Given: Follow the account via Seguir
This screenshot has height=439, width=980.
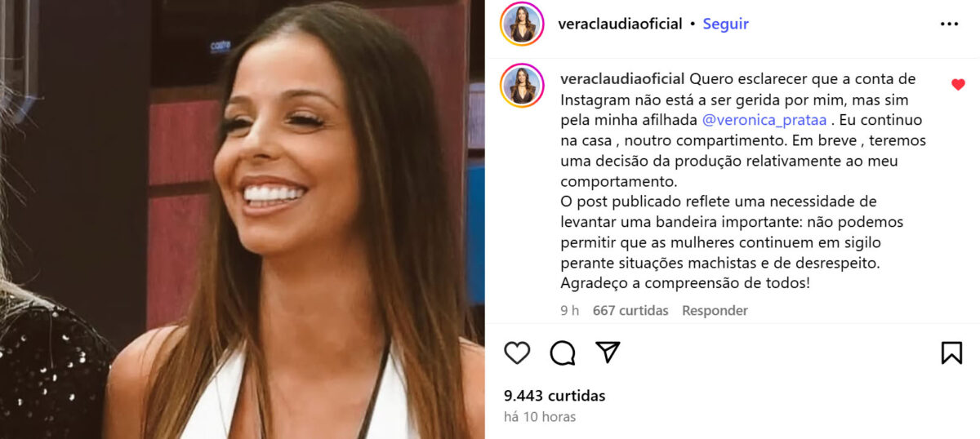Looking at the screenshot, I should coord(725,24).
